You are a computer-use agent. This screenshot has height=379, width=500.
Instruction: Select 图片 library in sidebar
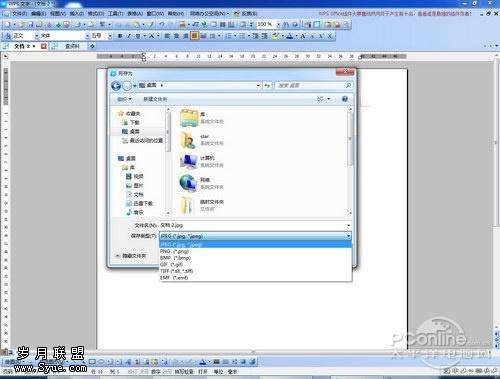[x=135, y=185]
